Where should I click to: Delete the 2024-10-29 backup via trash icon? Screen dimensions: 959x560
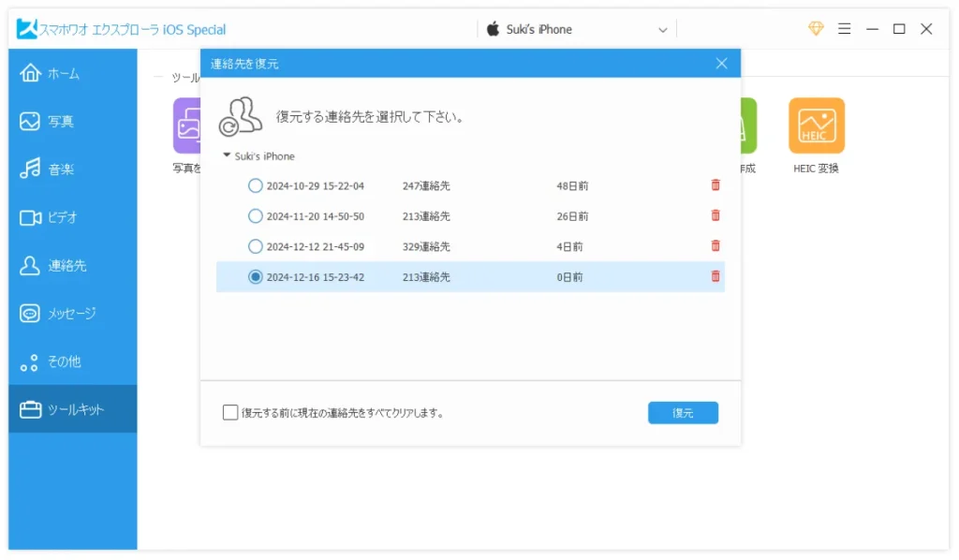pos(716,185)
